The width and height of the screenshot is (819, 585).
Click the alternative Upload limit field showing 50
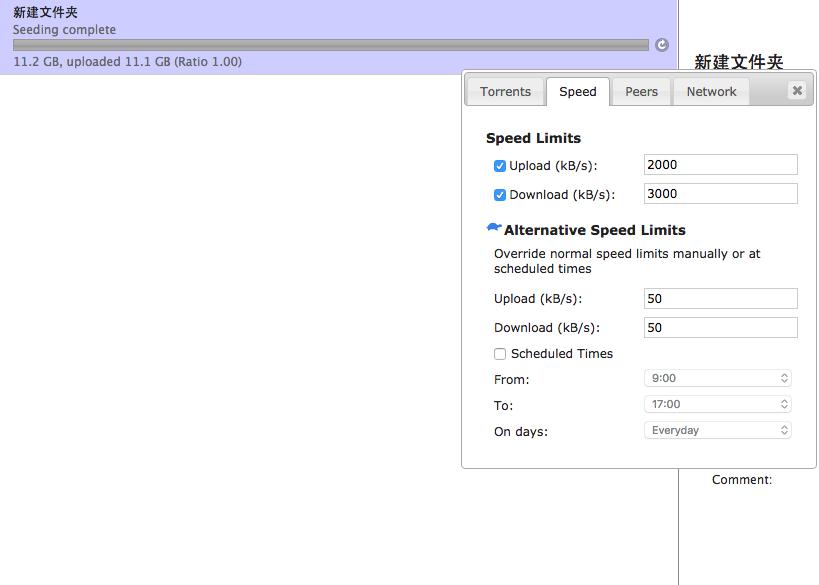[x=720, y=298]
